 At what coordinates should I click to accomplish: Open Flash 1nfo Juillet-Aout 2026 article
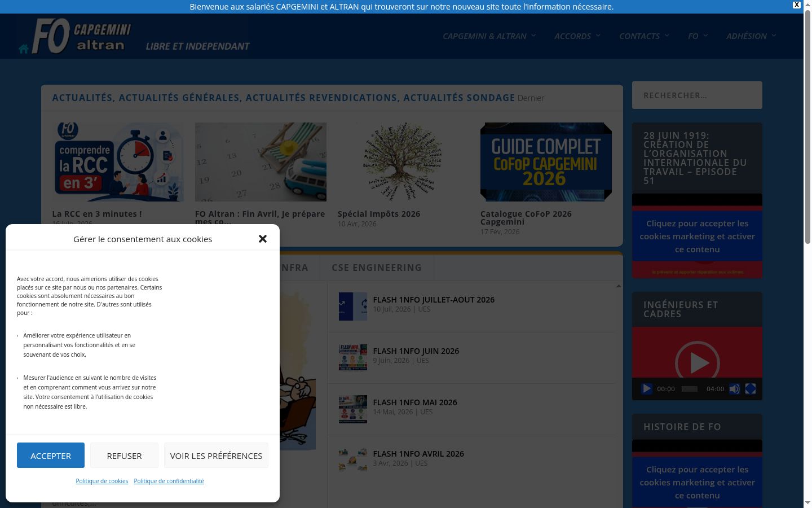tap(434, 300)
